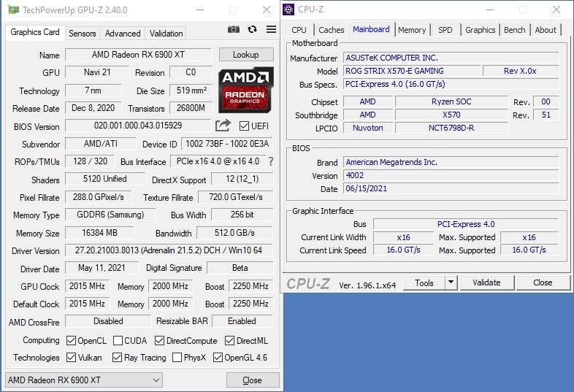Click the GPU-Z refresh icon
Image resolution: width=574 pixels, height=392 pixels.
252,29
